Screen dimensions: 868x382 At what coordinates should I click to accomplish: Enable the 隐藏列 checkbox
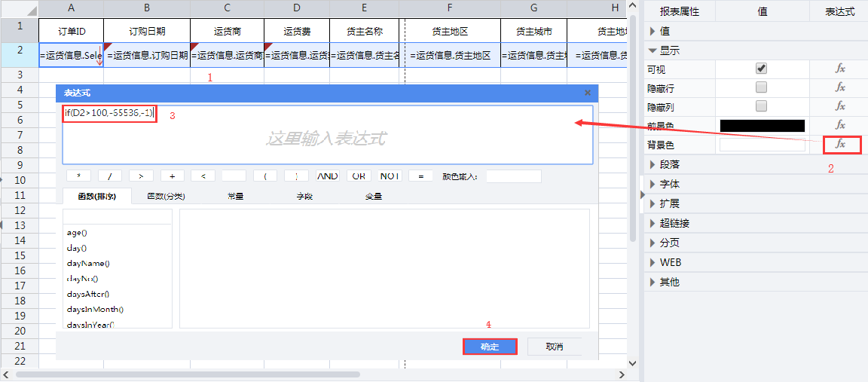[761, 106]
